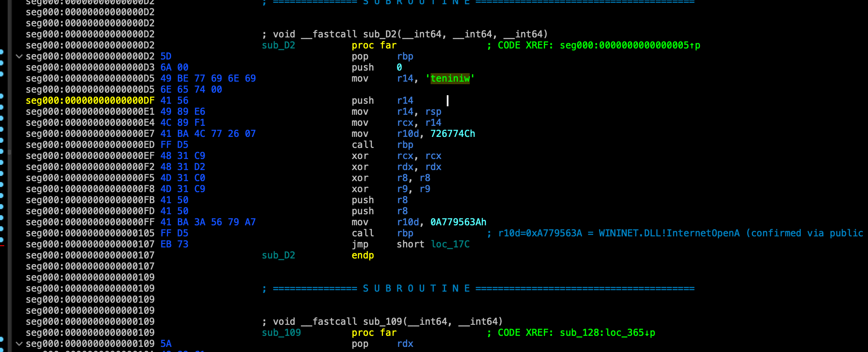Click the 'mov r14, rsp' rsp operand
The image size is (868, 352).
[433, 111]
